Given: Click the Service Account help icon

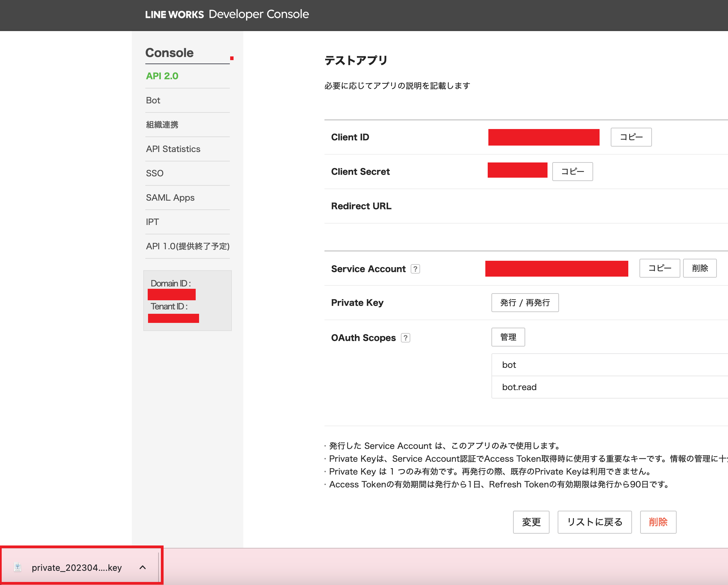Looking at the screenshot, I should pos(416,269).
